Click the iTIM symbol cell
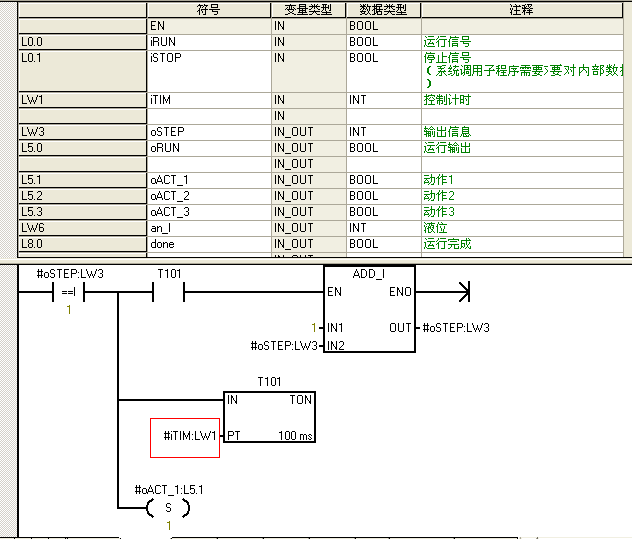This screenshot has height=539, width=632. 209,100
